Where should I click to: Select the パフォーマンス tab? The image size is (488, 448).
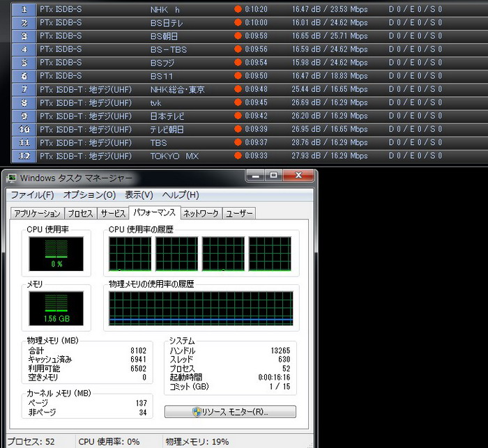(155, 213)
